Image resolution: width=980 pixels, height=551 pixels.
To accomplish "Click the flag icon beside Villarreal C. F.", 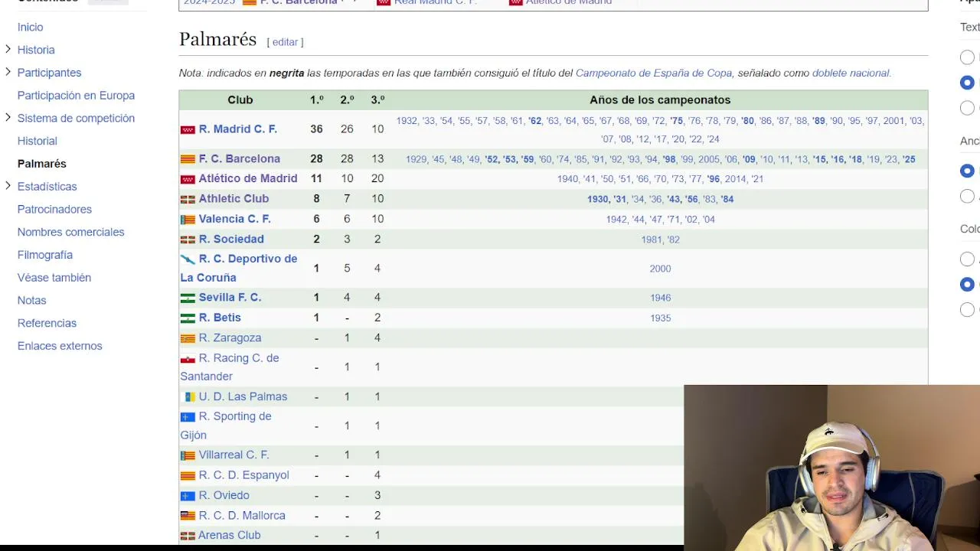I will (188, 455).
